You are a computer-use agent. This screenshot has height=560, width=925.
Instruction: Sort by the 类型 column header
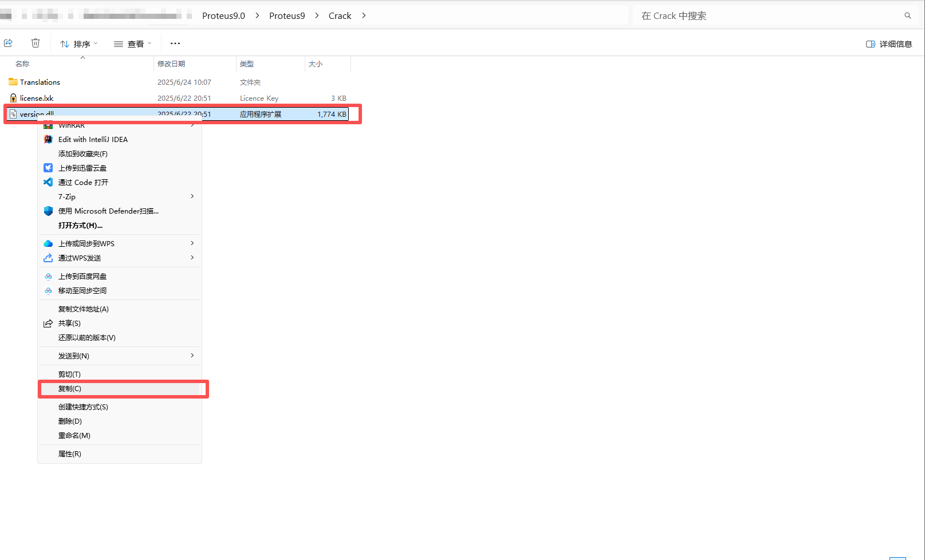(247, 64)
